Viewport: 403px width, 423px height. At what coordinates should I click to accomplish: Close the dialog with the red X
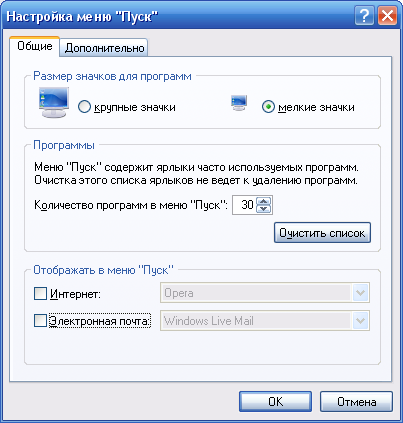tap(387, 15)
